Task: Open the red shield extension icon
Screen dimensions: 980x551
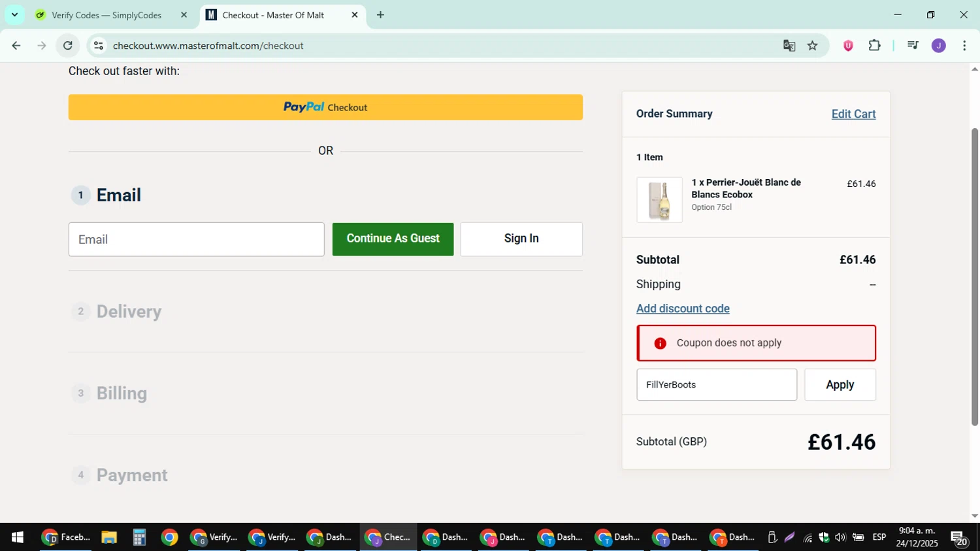Action: [848, 46]
